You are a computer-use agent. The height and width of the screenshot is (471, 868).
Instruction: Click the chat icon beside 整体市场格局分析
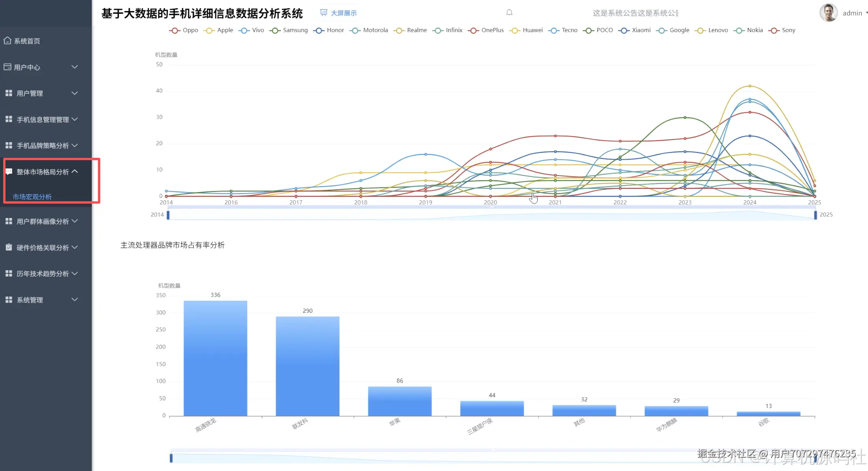[9, 172]
